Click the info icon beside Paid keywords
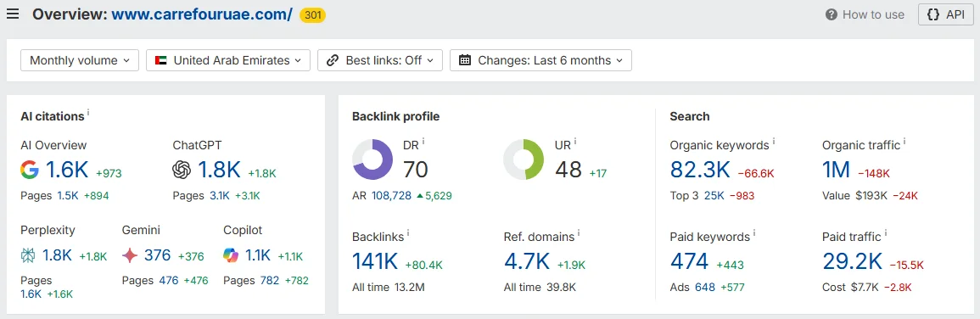Image resolution: width=980 pixels, height=319 pixels. pos(754,233)
